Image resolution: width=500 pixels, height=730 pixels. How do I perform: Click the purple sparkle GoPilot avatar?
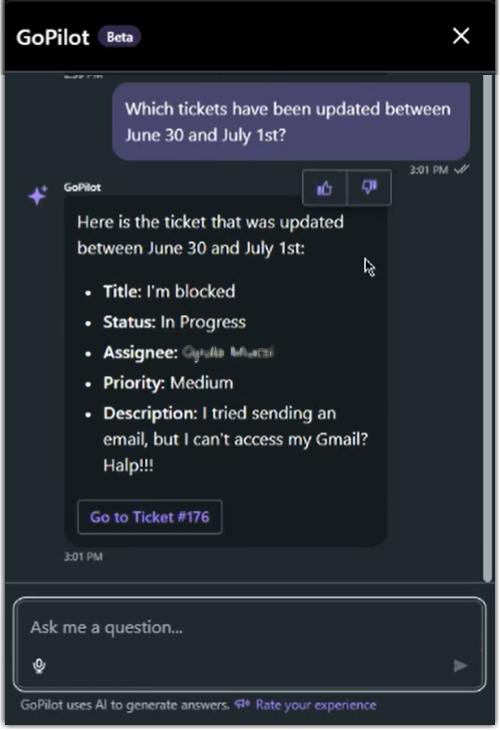38,195
